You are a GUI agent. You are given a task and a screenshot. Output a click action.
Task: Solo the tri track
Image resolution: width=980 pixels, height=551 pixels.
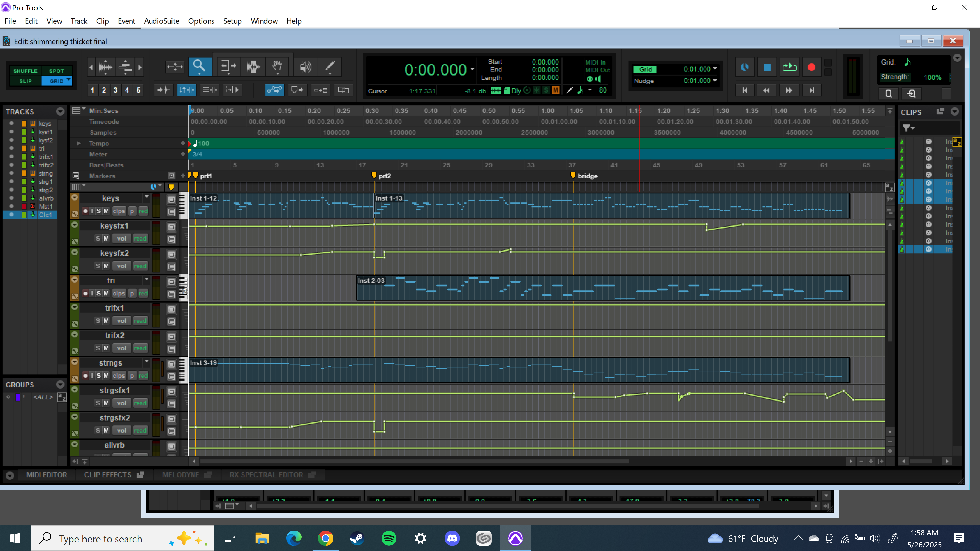click(99, 293)
